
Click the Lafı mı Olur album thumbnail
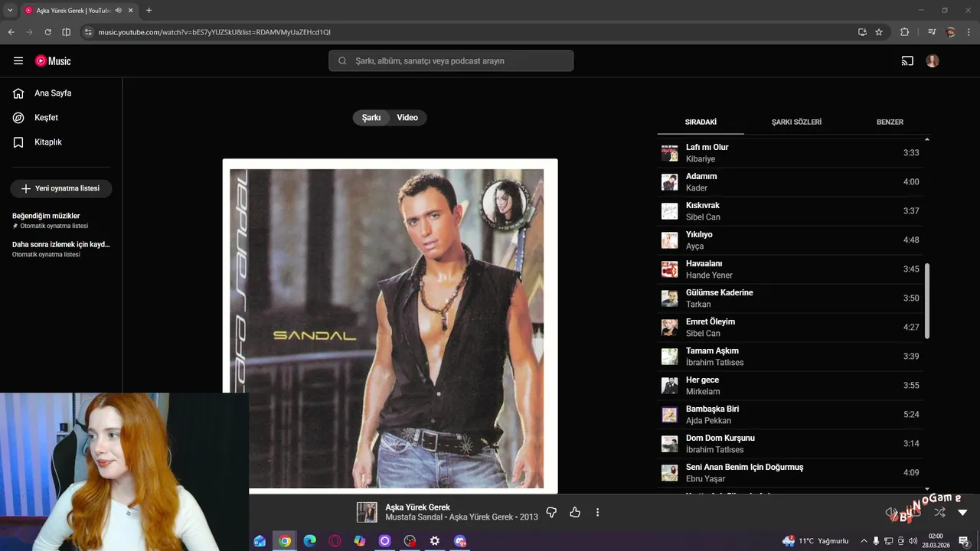[x=670, y=153]
